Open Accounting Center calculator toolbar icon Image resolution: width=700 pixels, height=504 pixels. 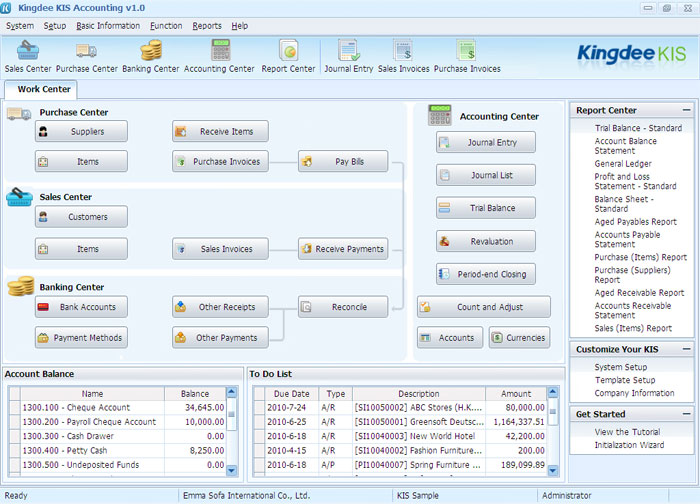tap(219, 56)
